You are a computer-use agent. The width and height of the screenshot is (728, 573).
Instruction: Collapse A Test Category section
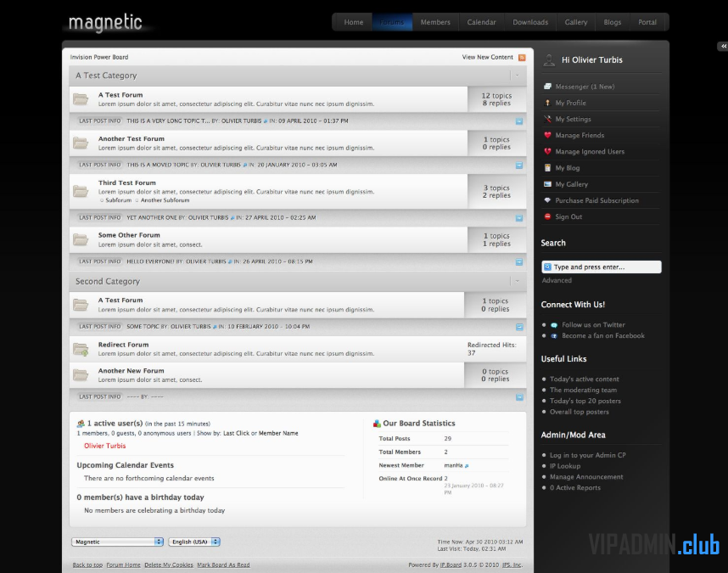518,76
